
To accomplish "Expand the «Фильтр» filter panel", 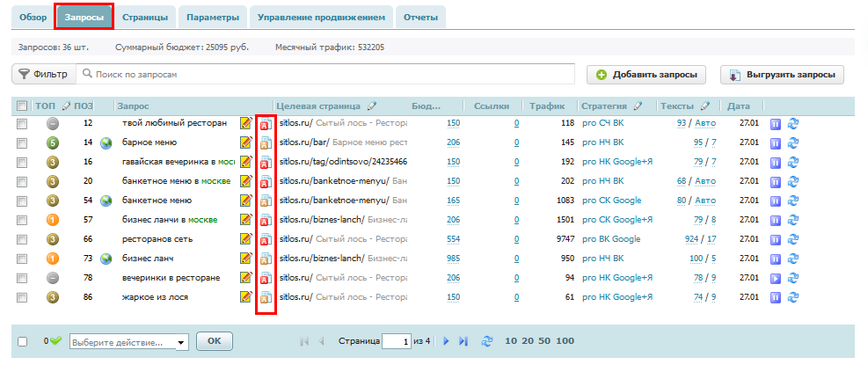I will [43, 75].
